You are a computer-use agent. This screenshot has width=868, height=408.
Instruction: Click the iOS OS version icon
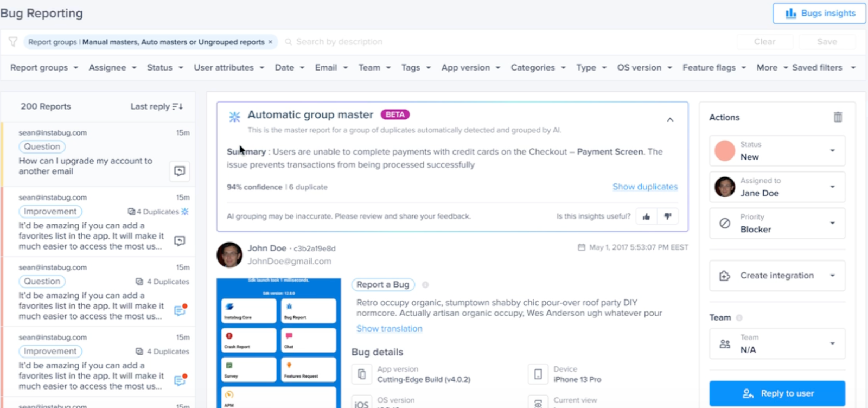362,403
